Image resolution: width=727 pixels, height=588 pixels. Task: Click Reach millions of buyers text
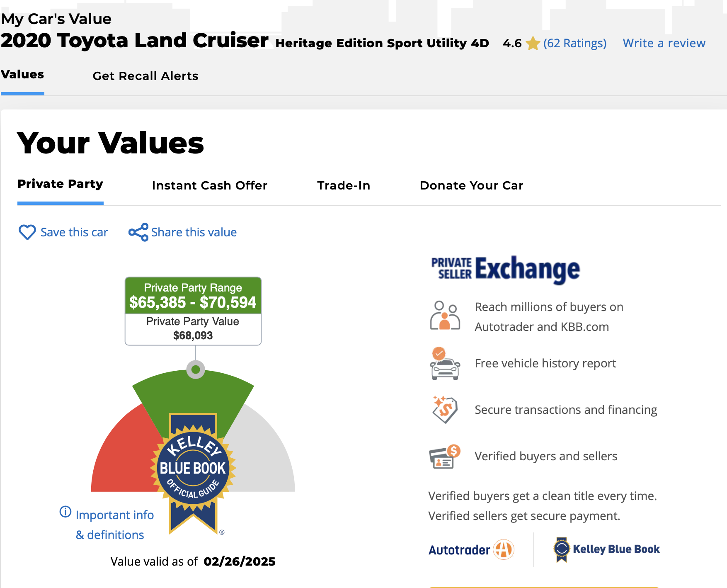(x=549, y=317)
